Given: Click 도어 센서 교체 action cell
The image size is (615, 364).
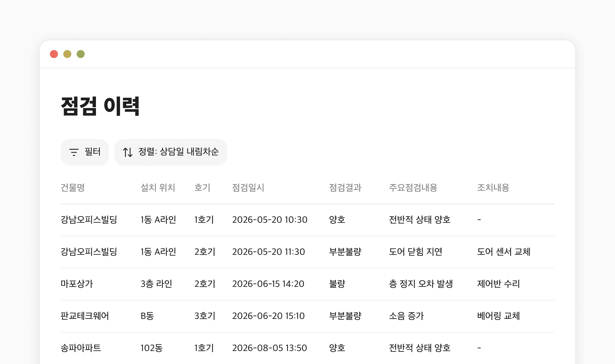Looking at the screenshot, I should 504,252.
